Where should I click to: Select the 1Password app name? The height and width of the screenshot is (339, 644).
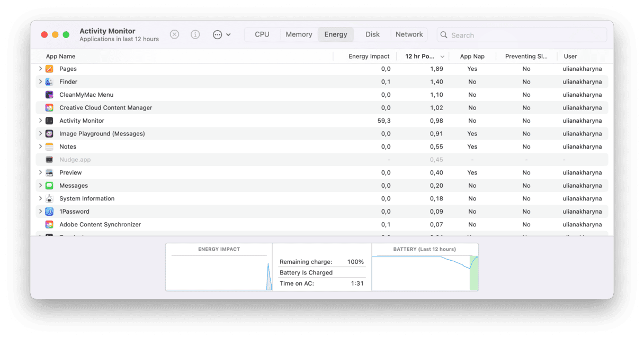[74, 212]
